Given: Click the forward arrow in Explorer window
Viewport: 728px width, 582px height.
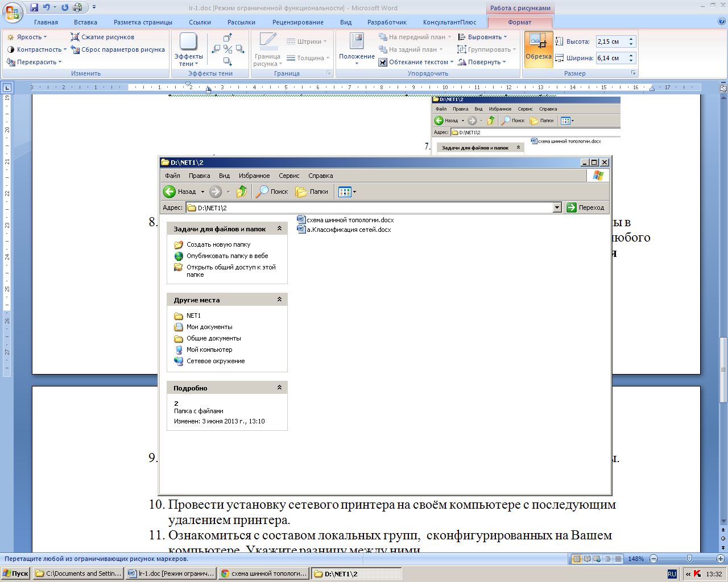Looking at the screenshot, I should 216,192.
